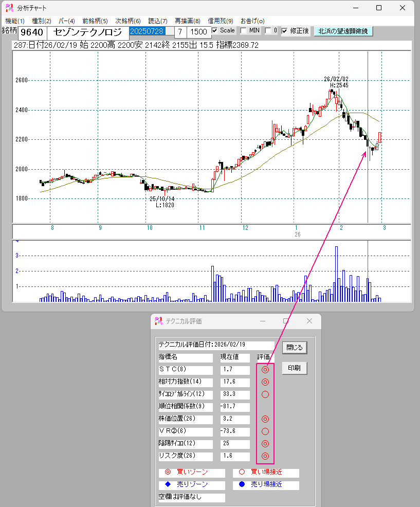The width and height of the screenshot is (420, 507).
Task: Click the VR②(6) evaluation circle icon
Action: 265,431
